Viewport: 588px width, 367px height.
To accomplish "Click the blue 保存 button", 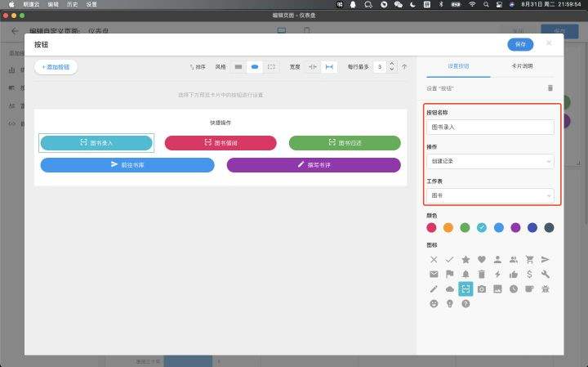I will coord(520,44).
